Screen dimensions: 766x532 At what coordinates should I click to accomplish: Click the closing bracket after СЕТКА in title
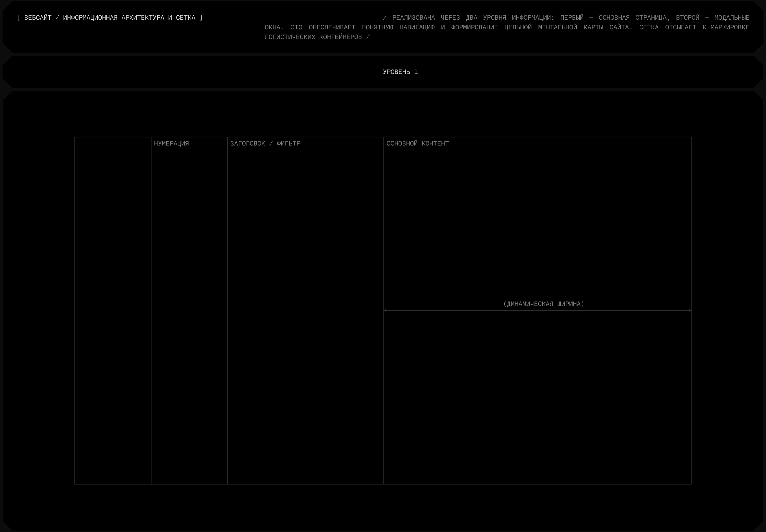point(201,18)
